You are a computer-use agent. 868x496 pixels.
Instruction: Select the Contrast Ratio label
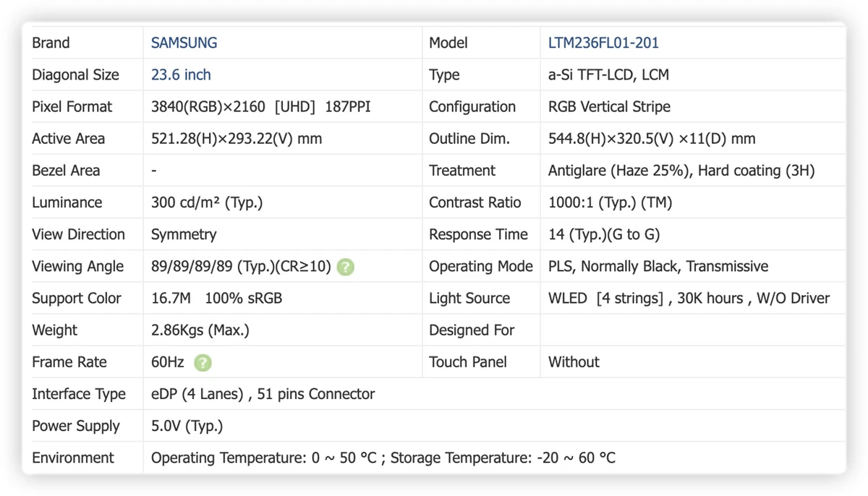[x=475, y=202]
